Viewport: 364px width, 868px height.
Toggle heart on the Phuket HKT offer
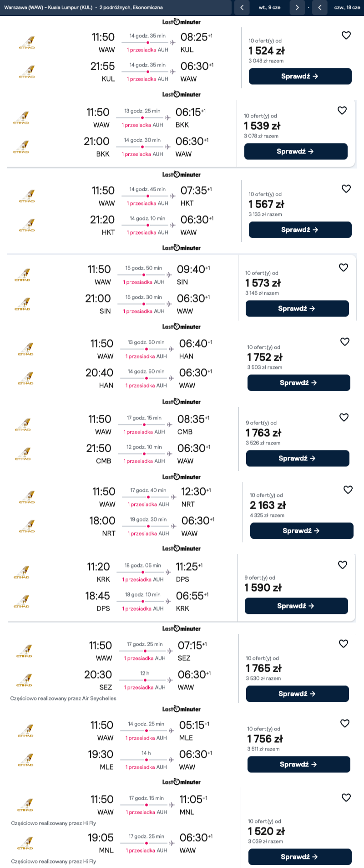[x=346, y=189]
